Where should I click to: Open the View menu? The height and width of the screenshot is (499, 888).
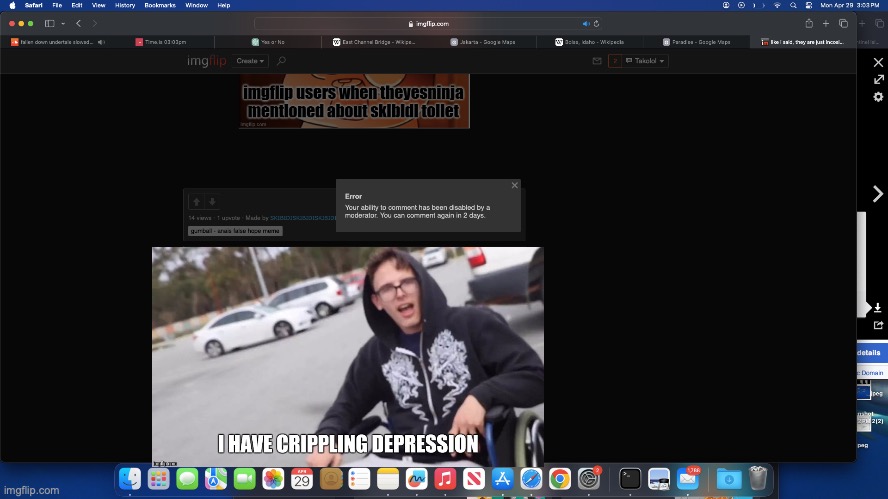point(99,5)
